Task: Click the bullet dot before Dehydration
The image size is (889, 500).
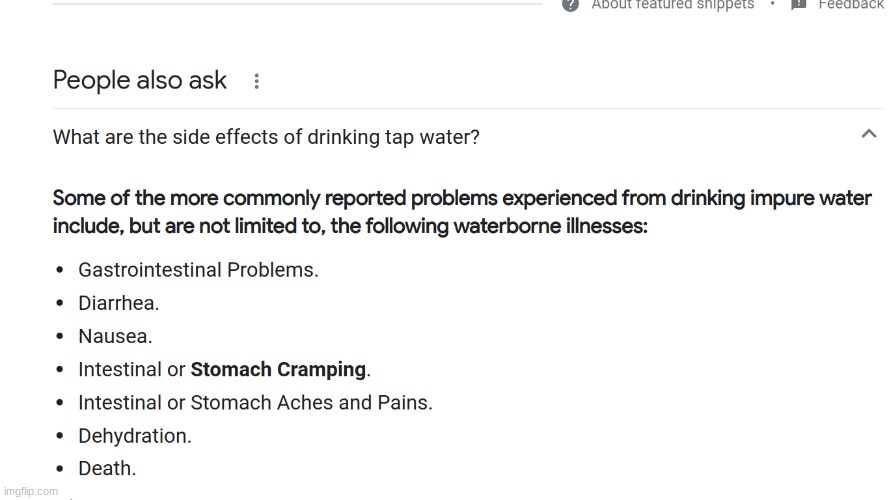Action: click(60, 436)
